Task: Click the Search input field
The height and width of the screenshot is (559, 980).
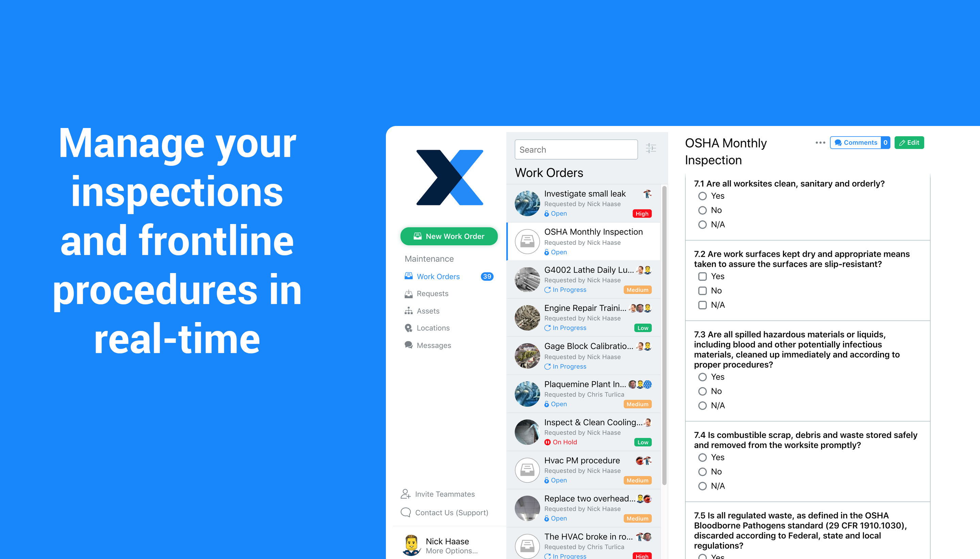Action: click(x=575, y=149)
